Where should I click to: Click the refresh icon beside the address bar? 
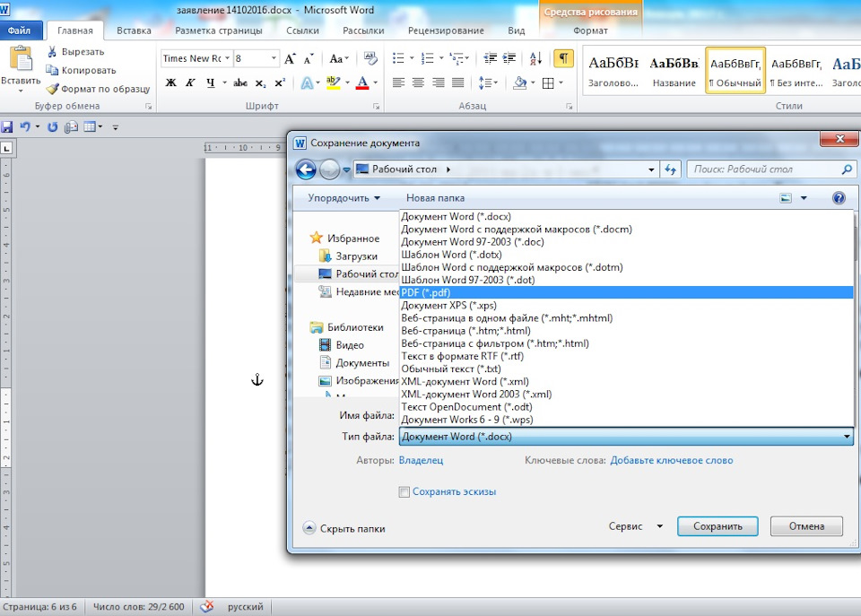tap(671, 169)
